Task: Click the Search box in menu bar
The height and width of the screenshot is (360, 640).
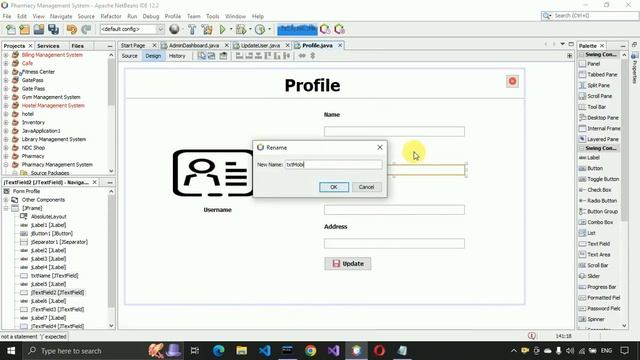Action: pos(589,16)
